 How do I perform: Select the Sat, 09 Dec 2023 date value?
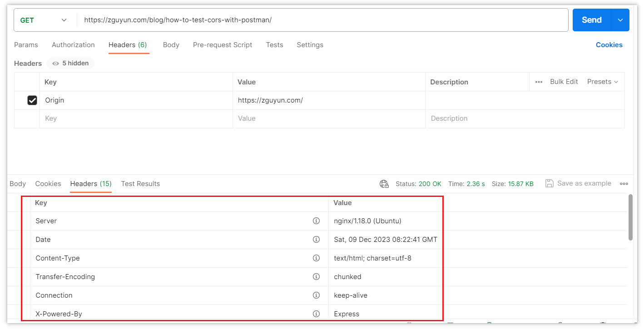click(386, 240)
